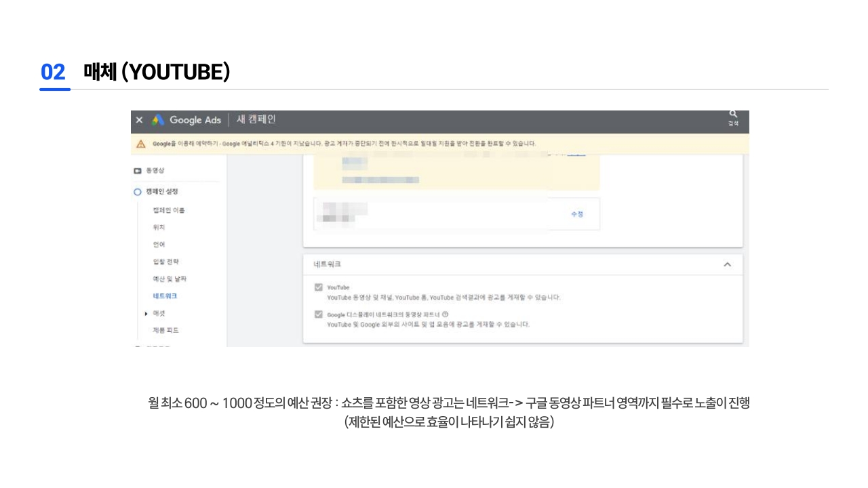This screenshot has width=868, height=488.
Task: Click the blue link in the yellow notice
Action: (x=576, y=155)
